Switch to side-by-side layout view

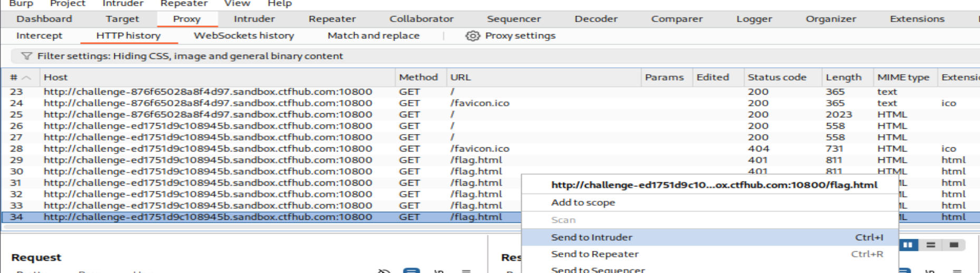tap(907, 245)
